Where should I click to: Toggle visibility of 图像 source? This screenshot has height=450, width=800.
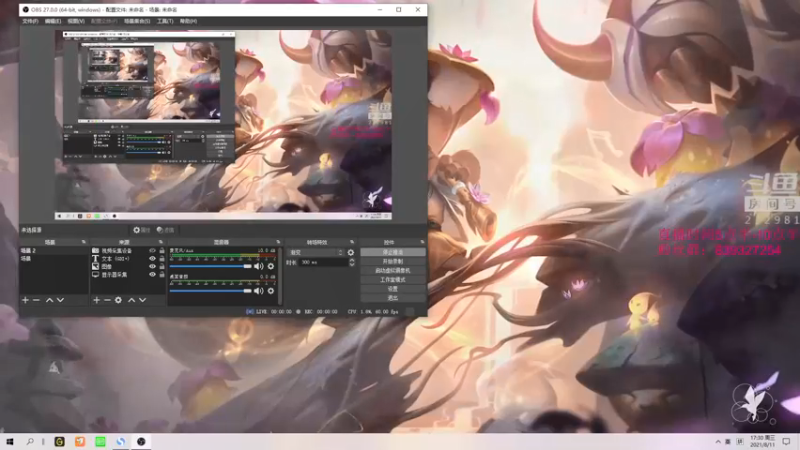click(152, 266)
